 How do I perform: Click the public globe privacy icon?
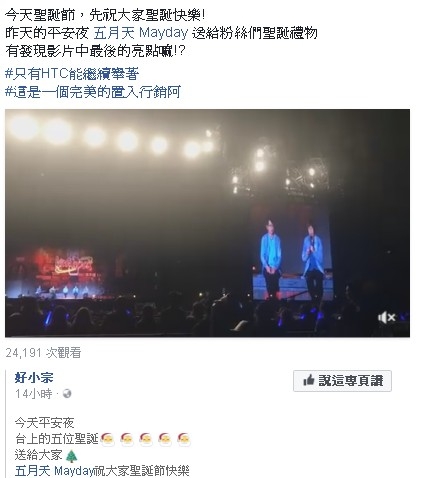pyautogui.click(x=67, y=394)
